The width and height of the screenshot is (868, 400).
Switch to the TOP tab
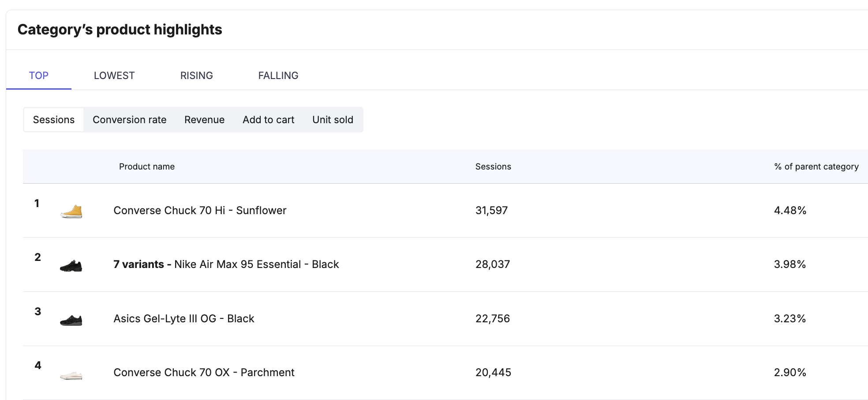coord(39,75)
